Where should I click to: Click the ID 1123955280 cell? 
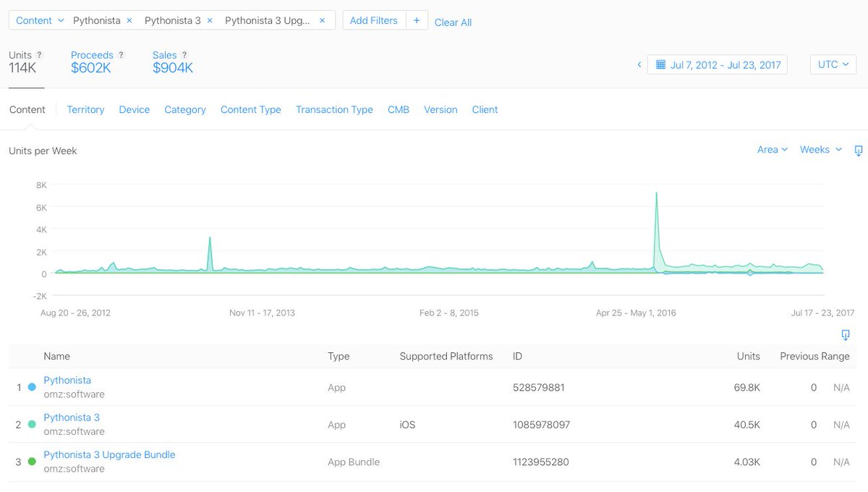pyautogui.click(x=540, y=462)
